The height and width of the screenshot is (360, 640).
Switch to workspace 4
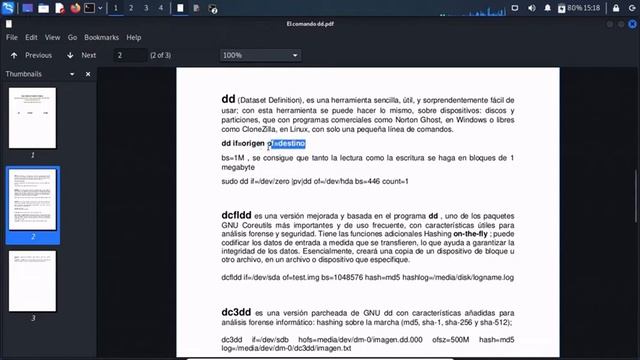(161, 8)
